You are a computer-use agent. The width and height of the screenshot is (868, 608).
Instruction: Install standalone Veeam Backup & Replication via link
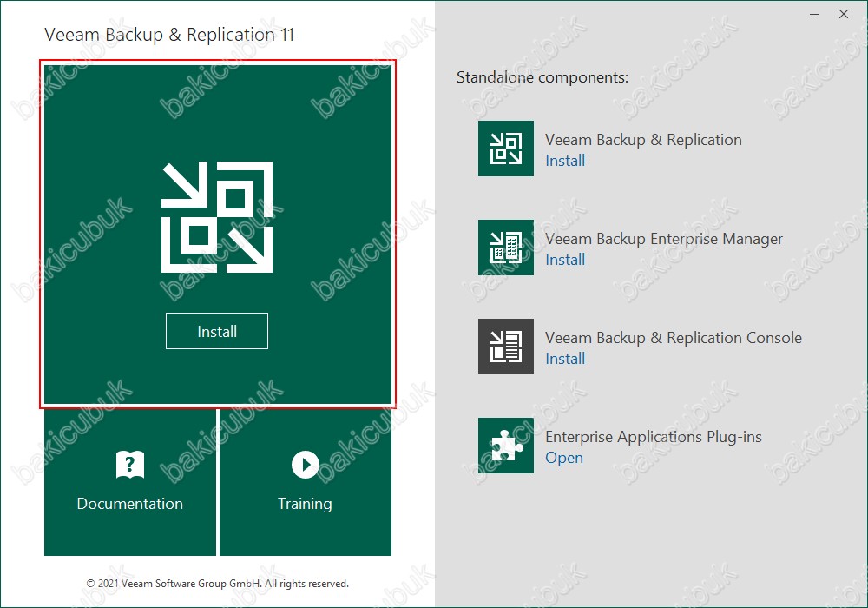[565, 161]
